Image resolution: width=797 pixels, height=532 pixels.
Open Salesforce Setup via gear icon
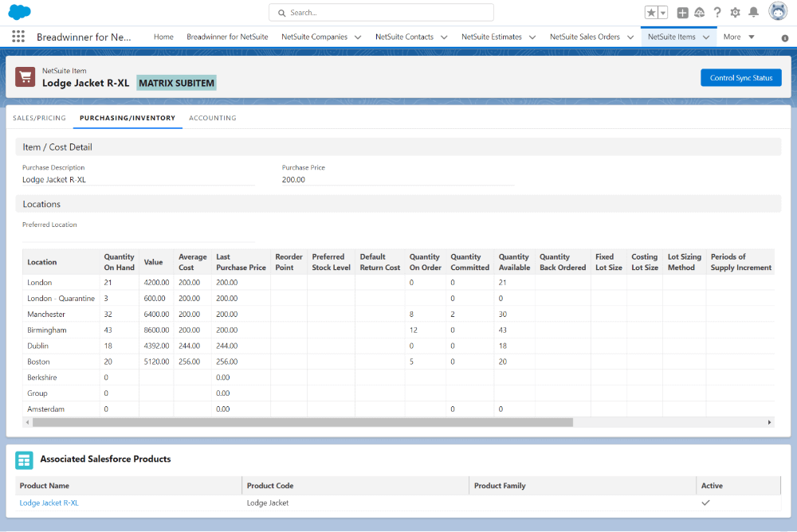[x=735, y=12]
